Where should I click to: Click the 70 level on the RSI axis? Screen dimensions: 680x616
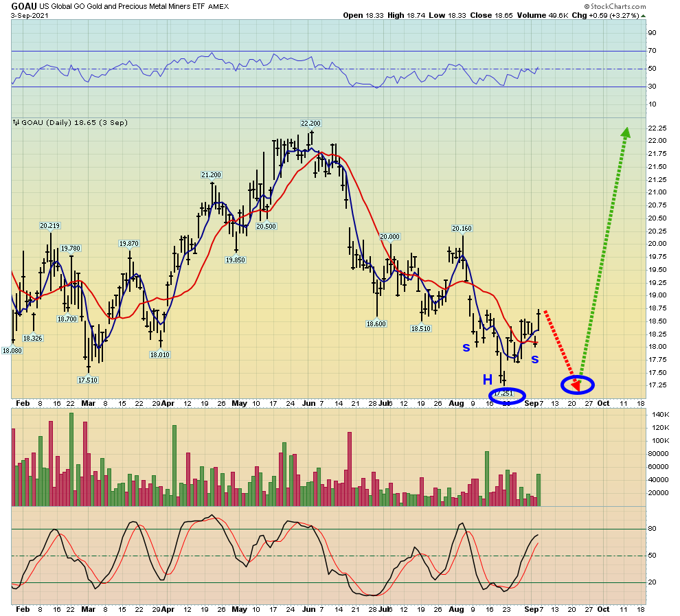point(653,51)
